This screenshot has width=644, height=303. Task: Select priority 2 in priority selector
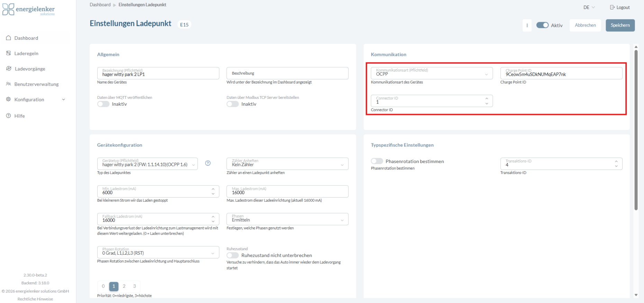[x=124, y=286]
